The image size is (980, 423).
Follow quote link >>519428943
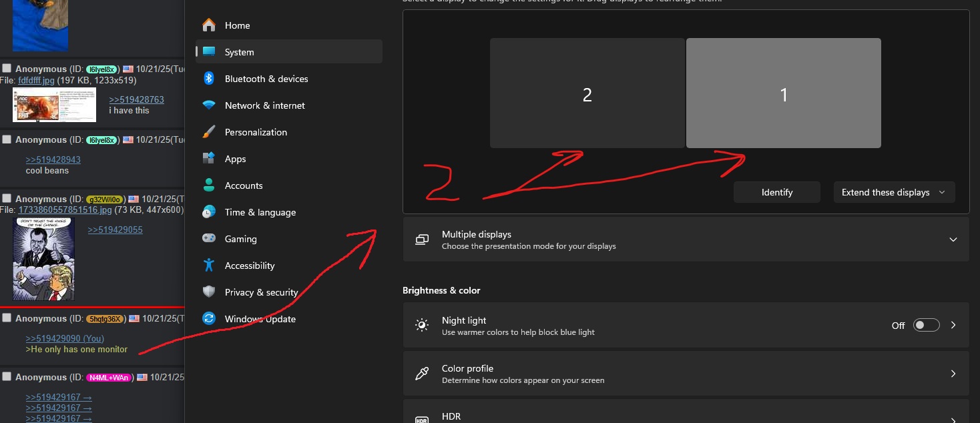coord(53,159)
